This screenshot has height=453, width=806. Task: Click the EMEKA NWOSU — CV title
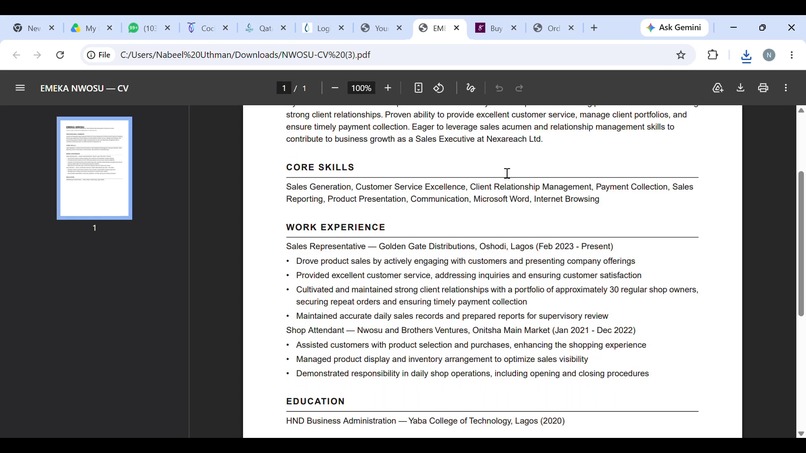pos(84,88)
